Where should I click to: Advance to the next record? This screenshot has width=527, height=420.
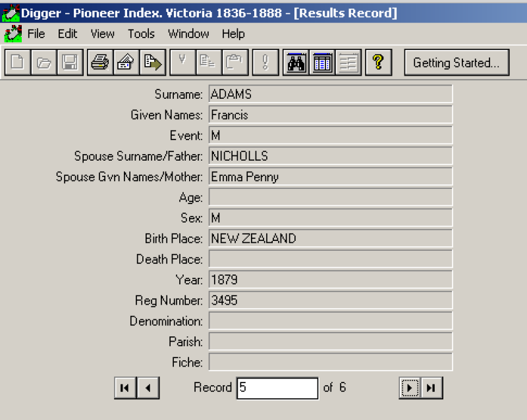(x=409, y=388)
